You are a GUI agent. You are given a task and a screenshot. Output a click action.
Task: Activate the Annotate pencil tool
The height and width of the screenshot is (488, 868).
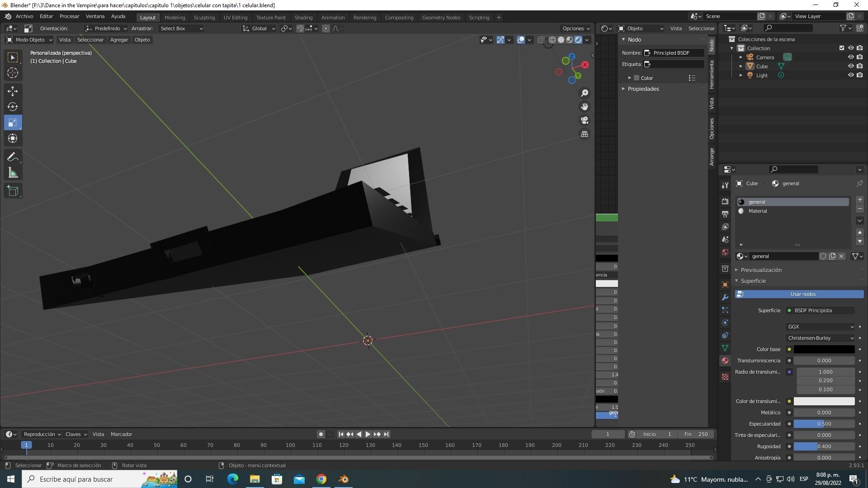point(13,157)
